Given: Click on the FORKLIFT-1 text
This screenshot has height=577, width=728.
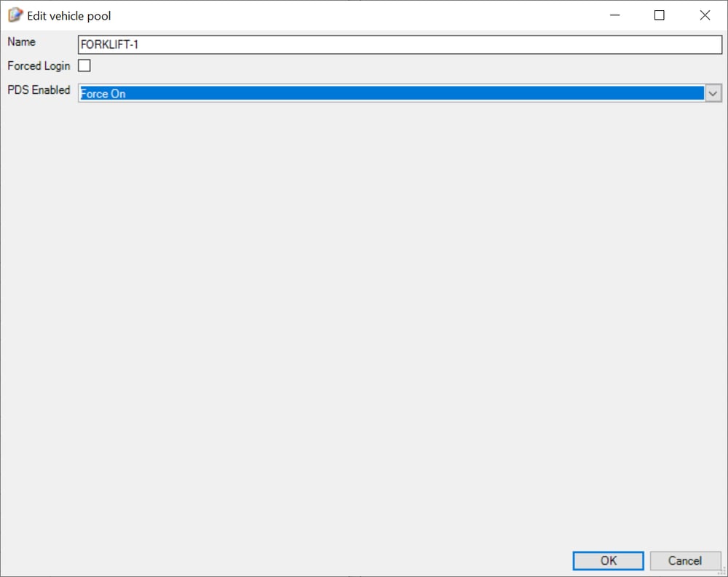Looking at the screenshot, I should pos(109,44).
